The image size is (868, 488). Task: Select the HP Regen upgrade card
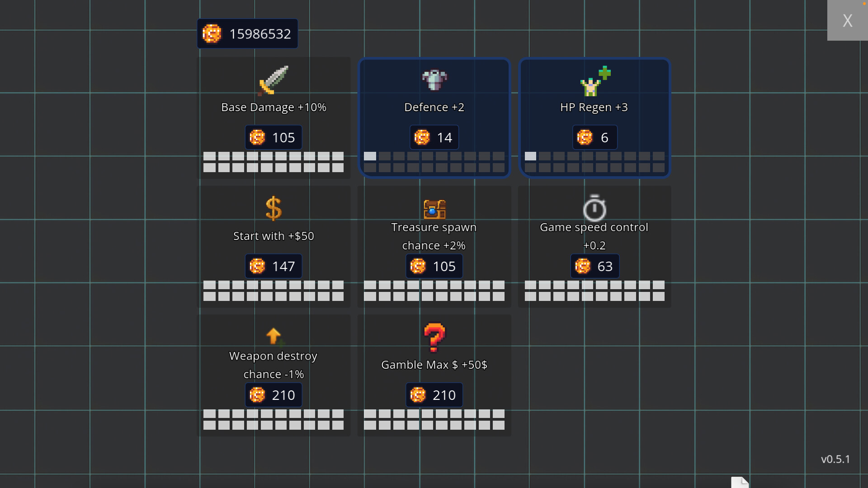pos(594,117)
